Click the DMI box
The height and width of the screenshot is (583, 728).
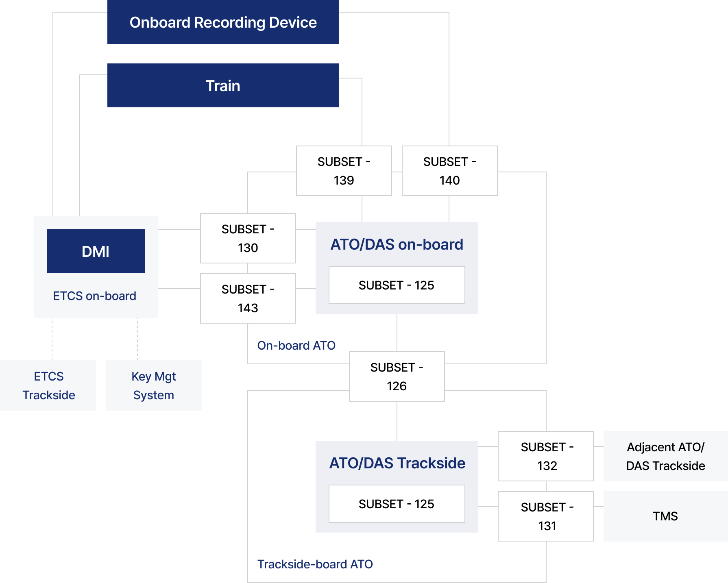point(96,251)
